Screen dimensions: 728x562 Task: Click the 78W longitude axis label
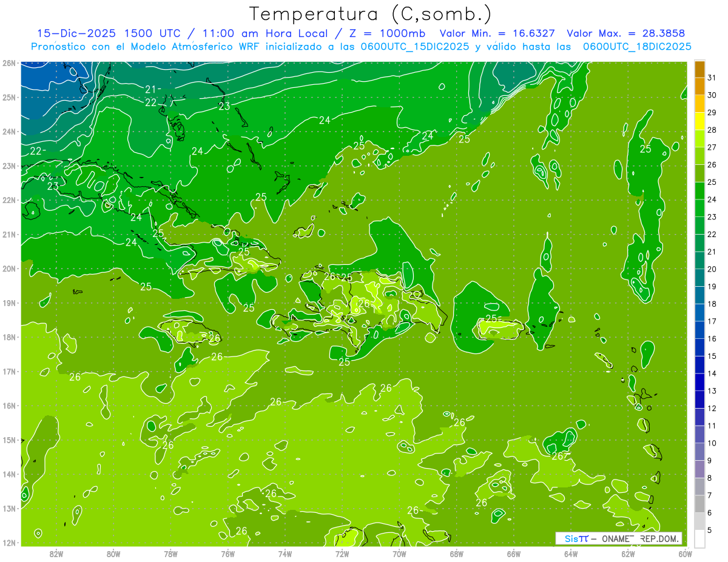[x=171, y=554]
